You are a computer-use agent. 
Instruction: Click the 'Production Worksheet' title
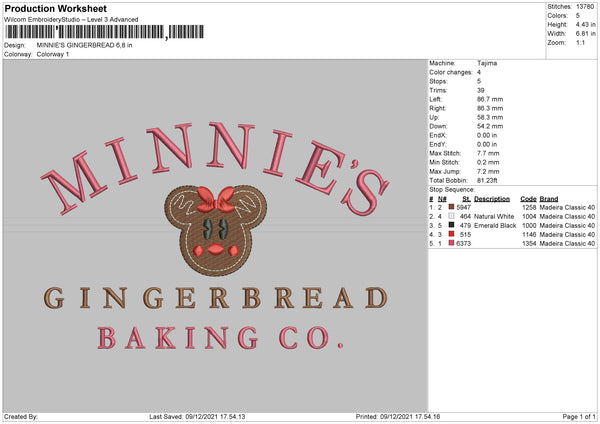click(55, 8)
